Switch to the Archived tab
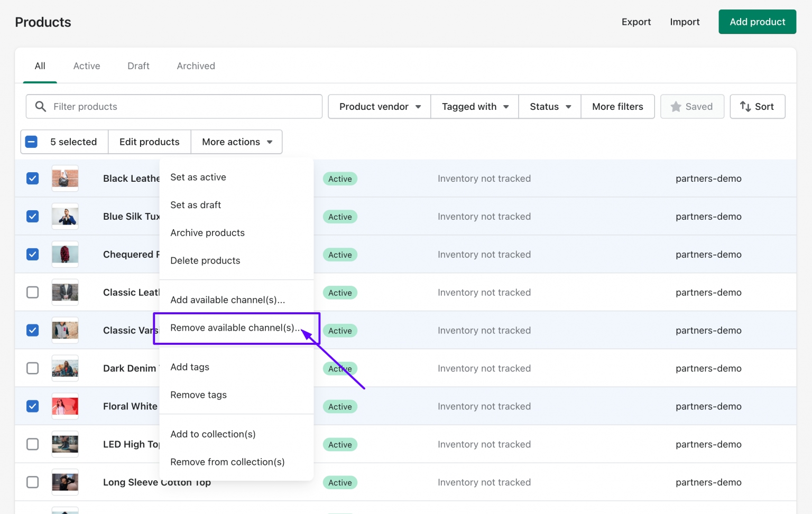 point(196,66)
